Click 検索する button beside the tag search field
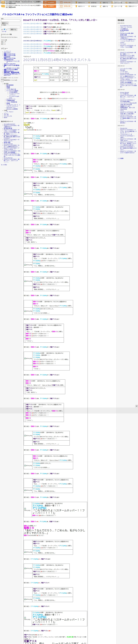This screenshot has width=138, height=644. (x=13, y=30)
